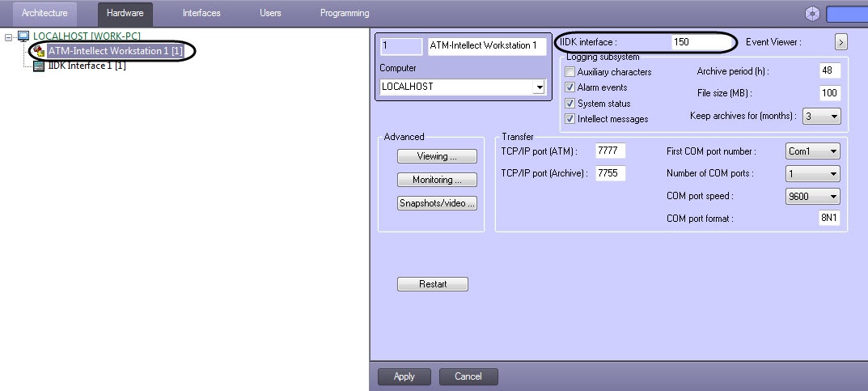
Task: Click the LOCALHOST computer icon
Action: click(23, 36)
